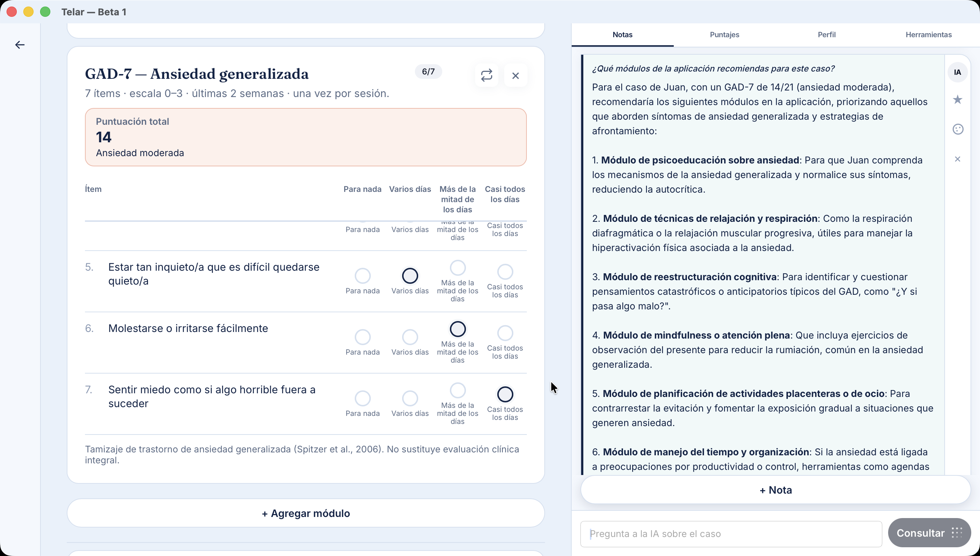Star the AI note as favorite
The image size is (980, 556).
[957, 100]
